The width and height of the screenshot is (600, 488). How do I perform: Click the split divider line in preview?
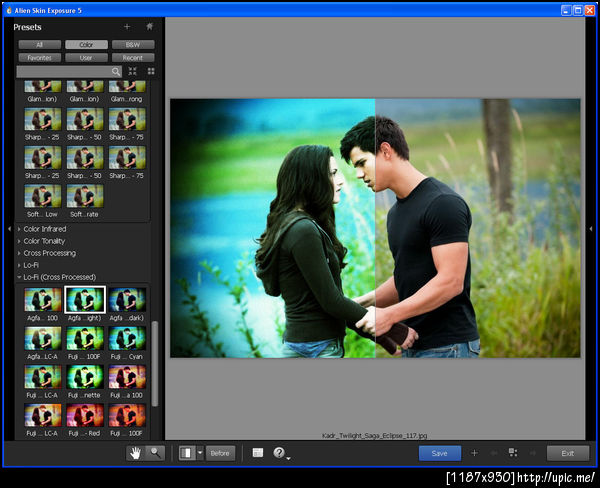coord(375,228)
